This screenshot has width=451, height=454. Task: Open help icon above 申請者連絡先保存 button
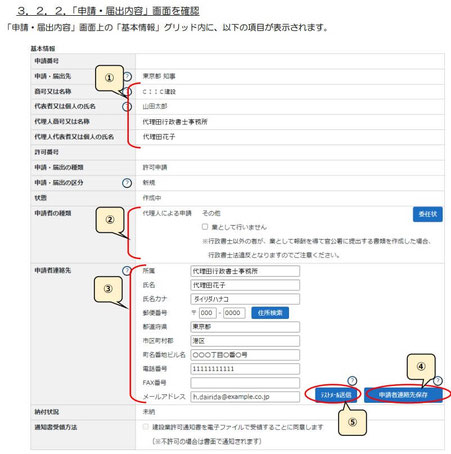coord(438,380)
